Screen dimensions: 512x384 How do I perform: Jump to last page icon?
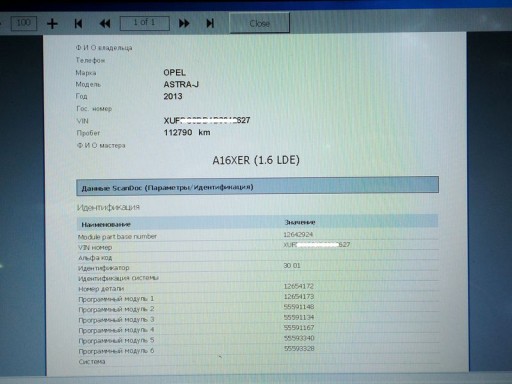[210, 23]
